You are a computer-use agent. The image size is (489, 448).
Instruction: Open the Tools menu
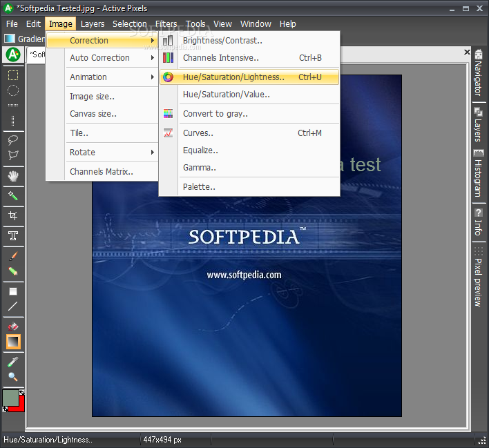(195, 24)
